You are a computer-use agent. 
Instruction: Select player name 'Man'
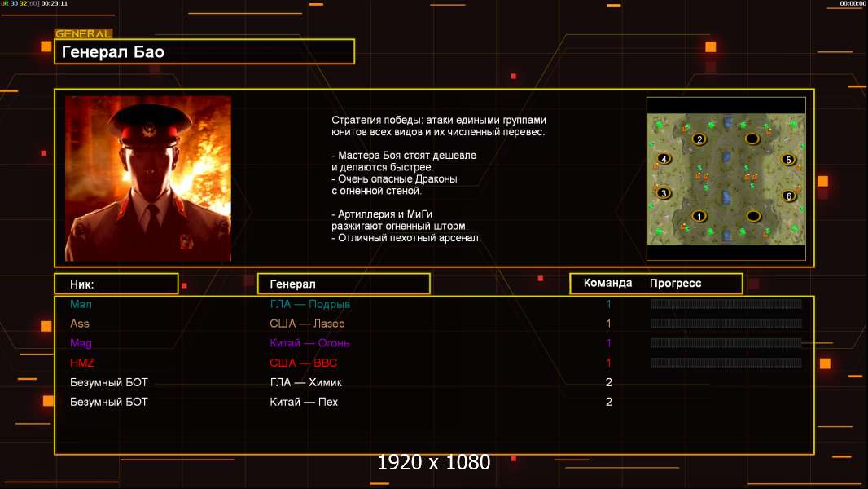[81, 304]
